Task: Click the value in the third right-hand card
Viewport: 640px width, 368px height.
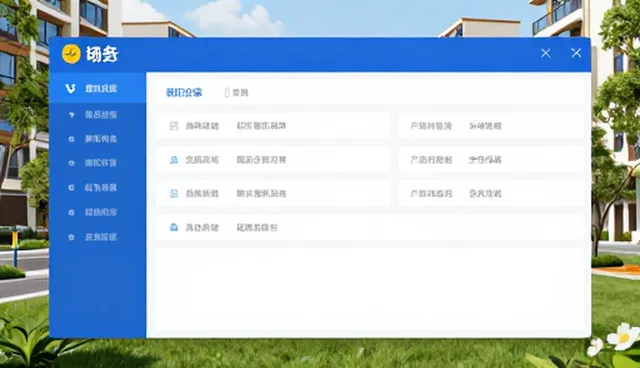Action: 485,193
